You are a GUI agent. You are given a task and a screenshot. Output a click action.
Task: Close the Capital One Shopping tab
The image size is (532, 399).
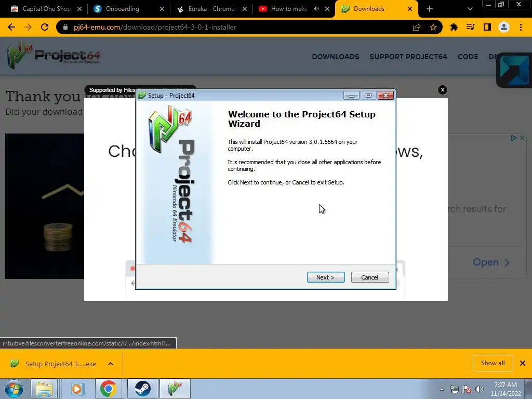point(79,9)
